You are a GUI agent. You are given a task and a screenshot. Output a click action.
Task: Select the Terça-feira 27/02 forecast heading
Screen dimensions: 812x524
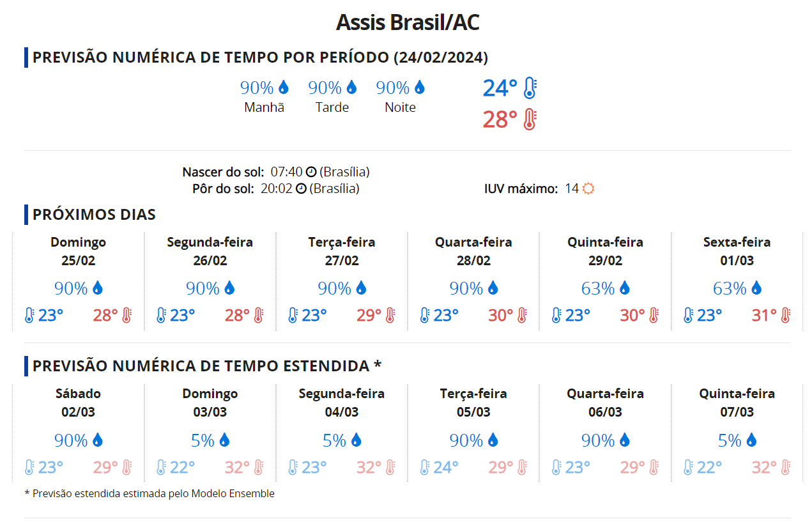pos(342,251)
